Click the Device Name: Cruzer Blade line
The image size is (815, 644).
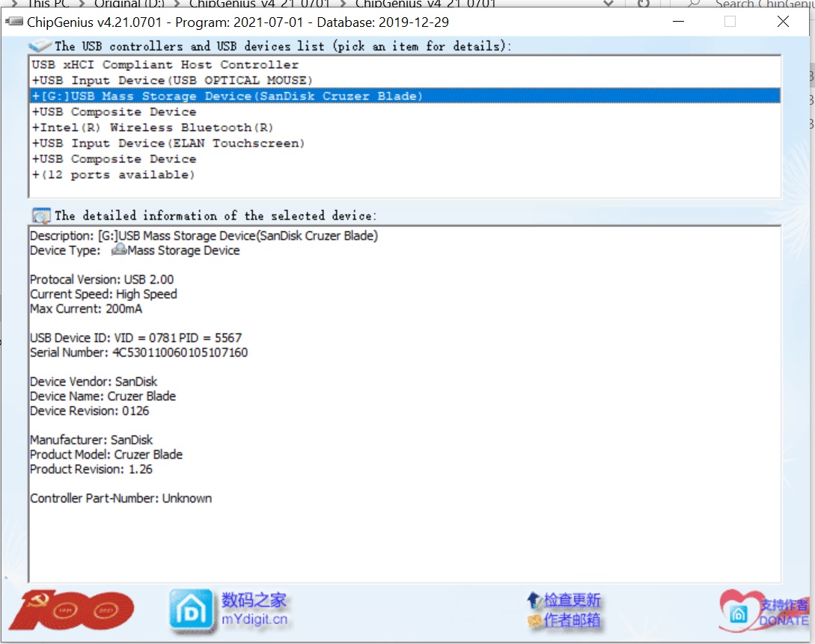coord(103,396)
